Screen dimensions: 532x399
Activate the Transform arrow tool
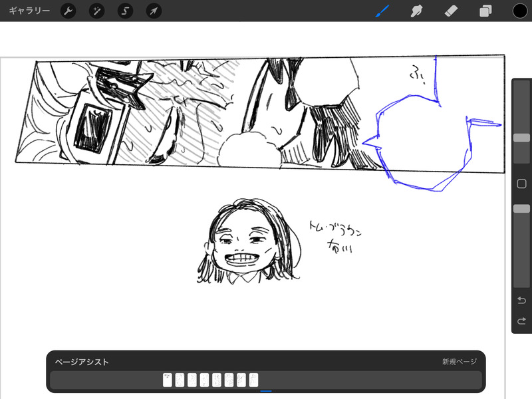pos(154,11)
